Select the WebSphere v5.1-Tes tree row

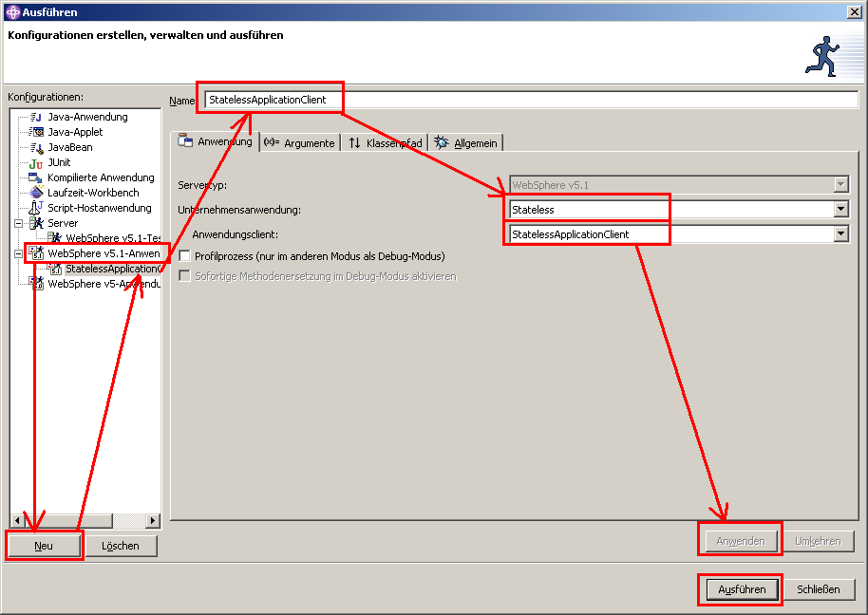[113, 238]
